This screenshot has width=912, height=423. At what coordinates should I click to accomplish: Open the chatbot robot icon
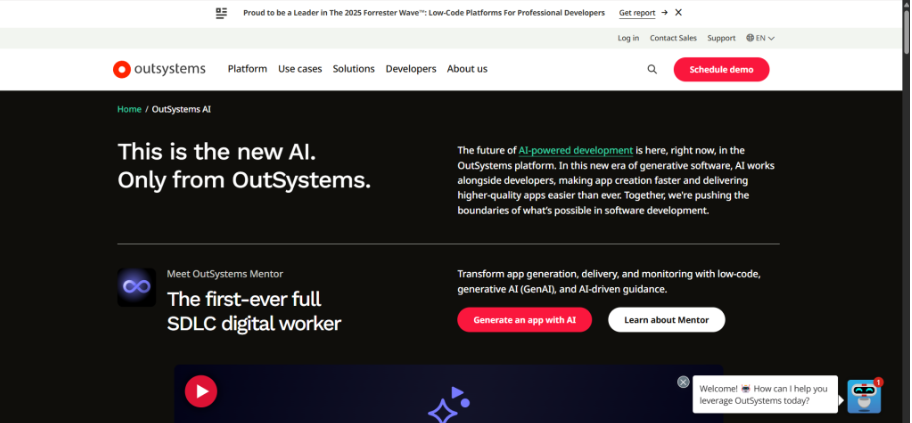[x=864, y=396]
